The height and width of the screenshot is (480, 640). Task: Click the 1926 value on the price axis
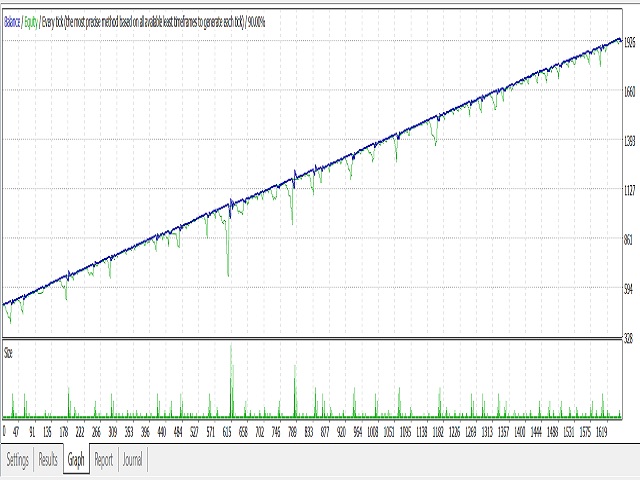(630, 44)
